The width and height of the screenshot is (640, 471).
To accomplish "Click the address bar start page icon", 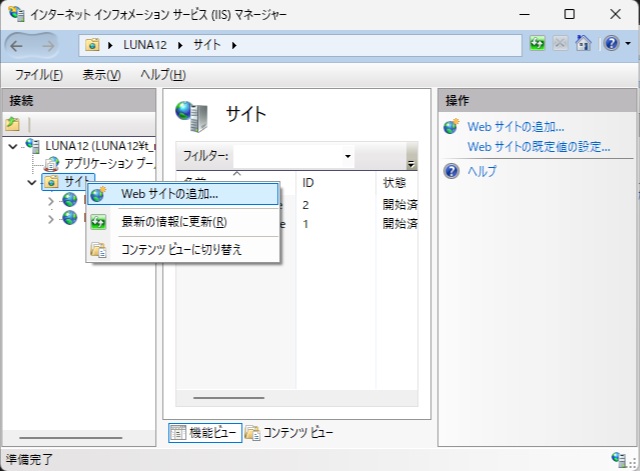I will coord(92,45).
